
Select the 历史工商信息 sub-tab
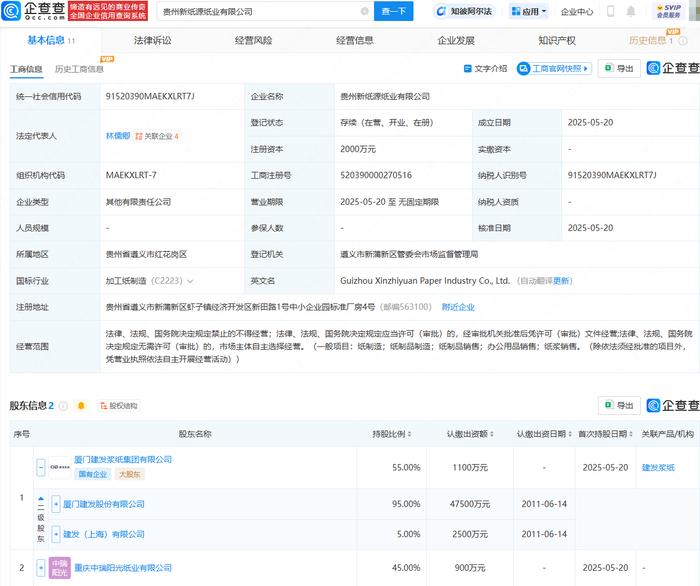79,69
